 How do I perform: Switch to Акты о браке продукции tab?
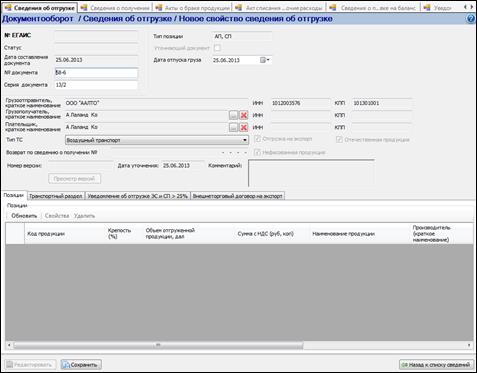click(193, 8)
